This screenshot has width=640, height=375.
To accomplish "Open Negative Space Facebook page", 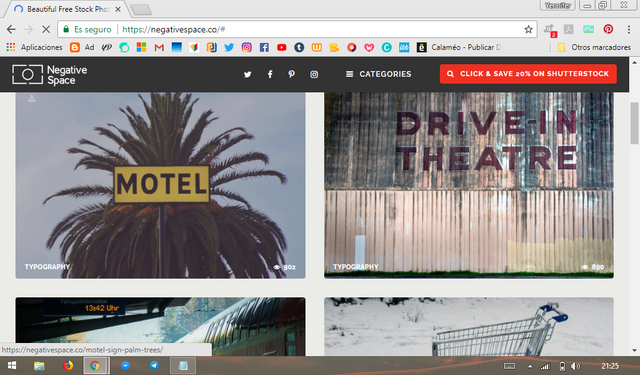I will 270,74.
